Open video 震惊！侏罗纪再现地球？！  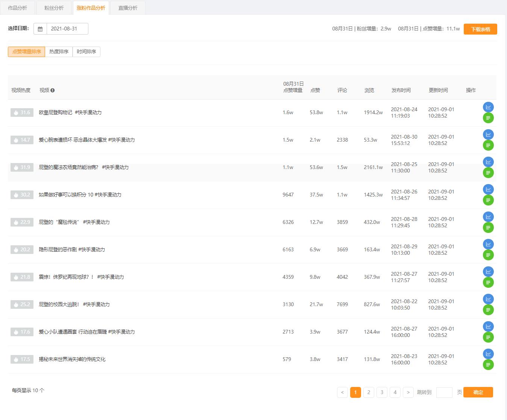[x=81, y=277]
